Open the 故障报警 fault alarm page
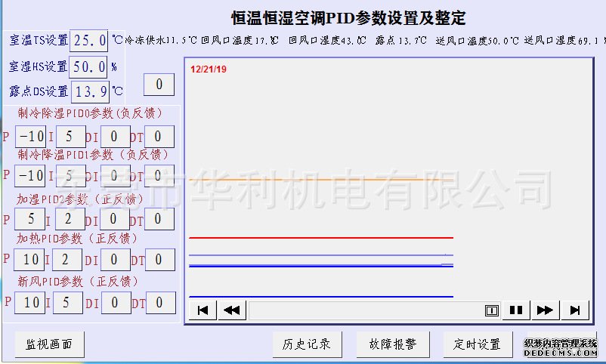The height and width of the screenshot is (364, 606). pos(393,344)
